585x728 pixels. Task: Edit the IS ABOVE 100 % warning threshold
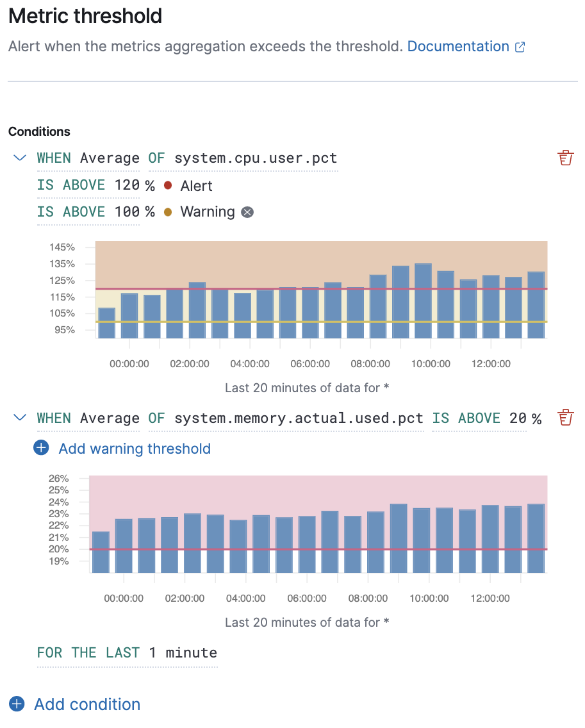coord(96,212)
